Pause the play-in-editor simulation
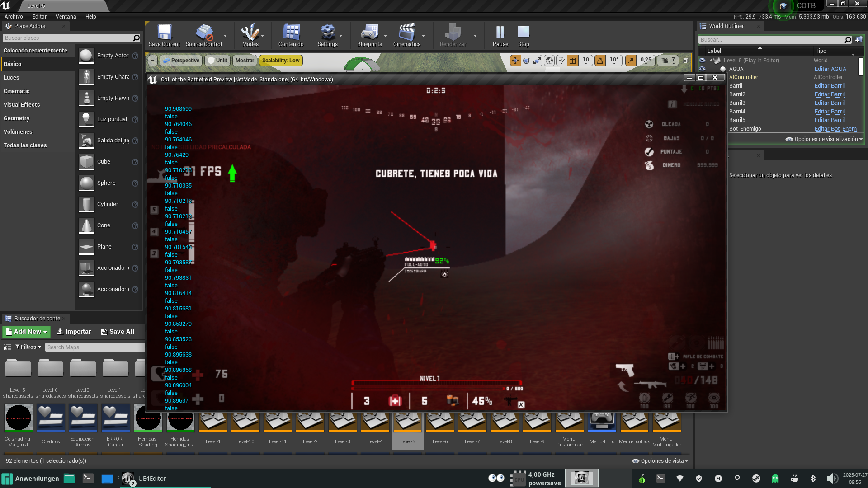Screen dimensions: 868x488 500,35
